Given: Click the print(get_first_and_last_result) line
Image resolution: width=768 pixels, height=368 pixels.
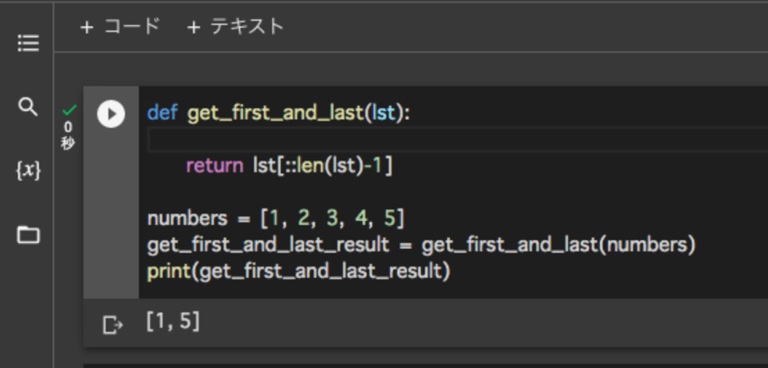Looking at the screenshot, I should tap(298, 271).
